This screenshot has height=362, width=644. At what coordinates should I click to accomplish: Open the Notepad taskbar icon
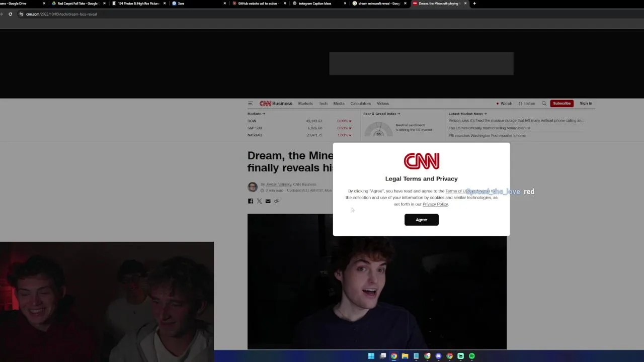416,356
